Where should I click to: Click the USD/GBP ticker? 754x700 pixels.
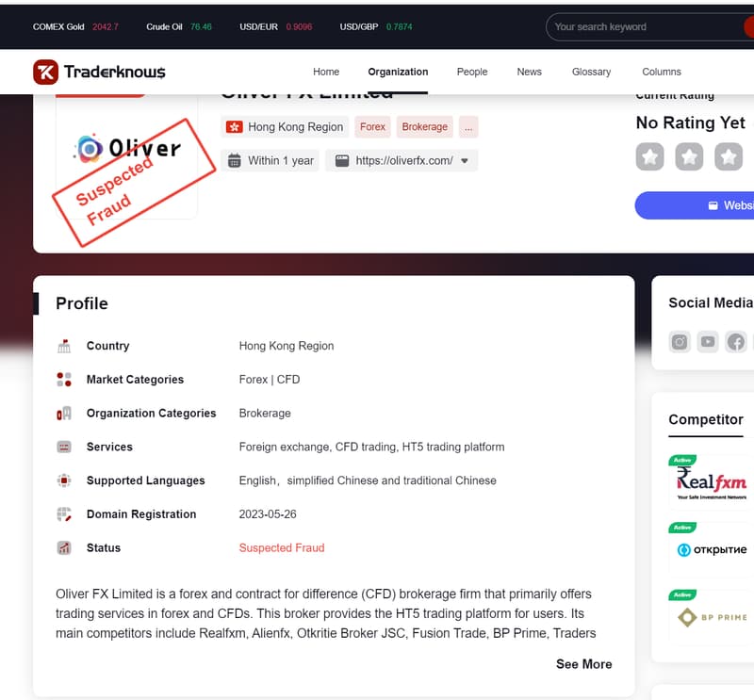click(375, 27)
